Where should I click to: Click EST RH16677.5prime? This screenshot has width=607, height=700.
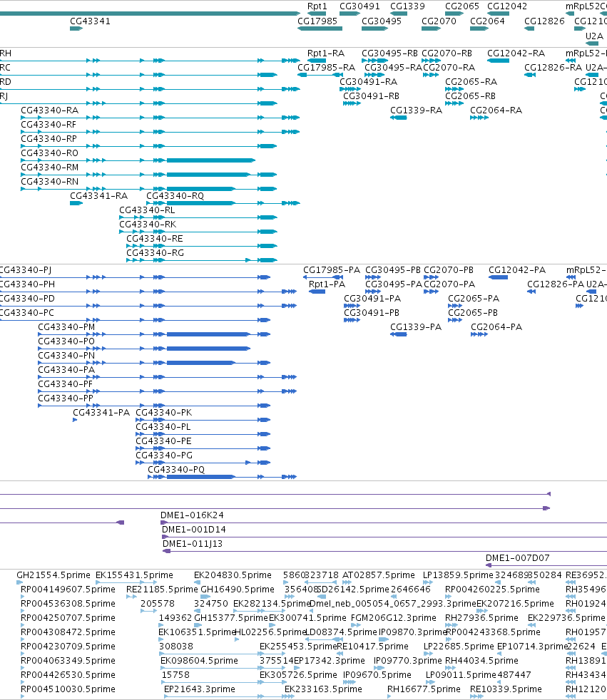click(x=424, y=689)
